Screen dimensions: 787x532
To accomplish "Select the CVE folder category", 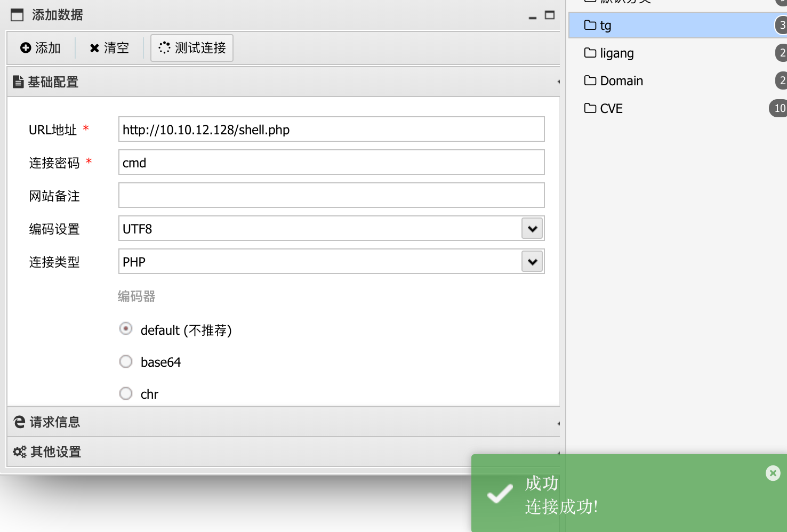I will [611, 108].
